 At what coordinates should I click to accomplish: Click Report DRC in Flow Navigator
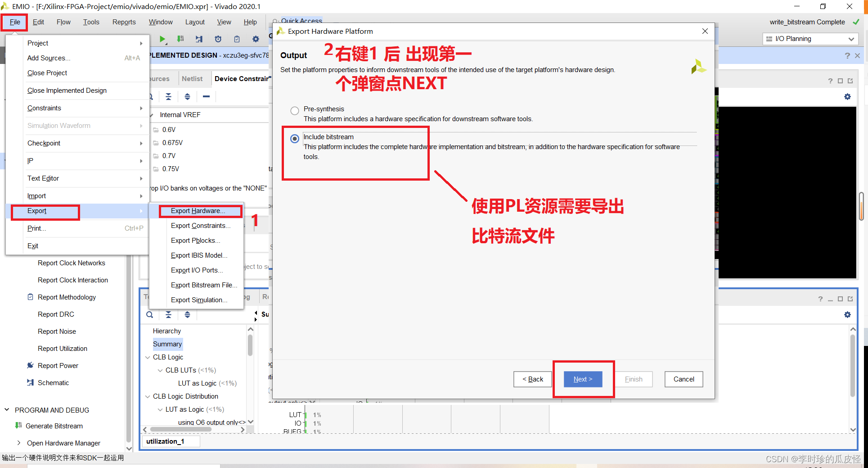[56, 314]
